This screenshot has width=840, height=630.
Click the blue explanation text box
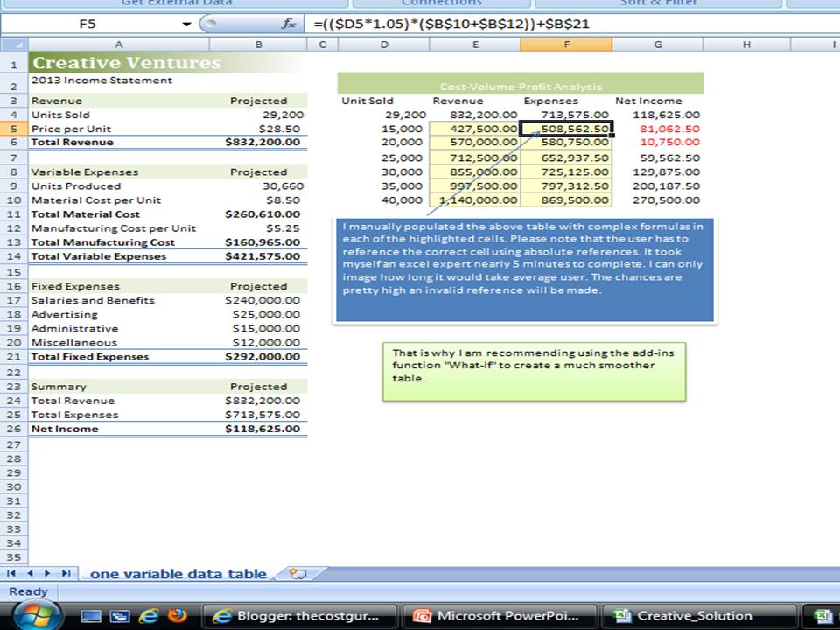coord(524,270)
